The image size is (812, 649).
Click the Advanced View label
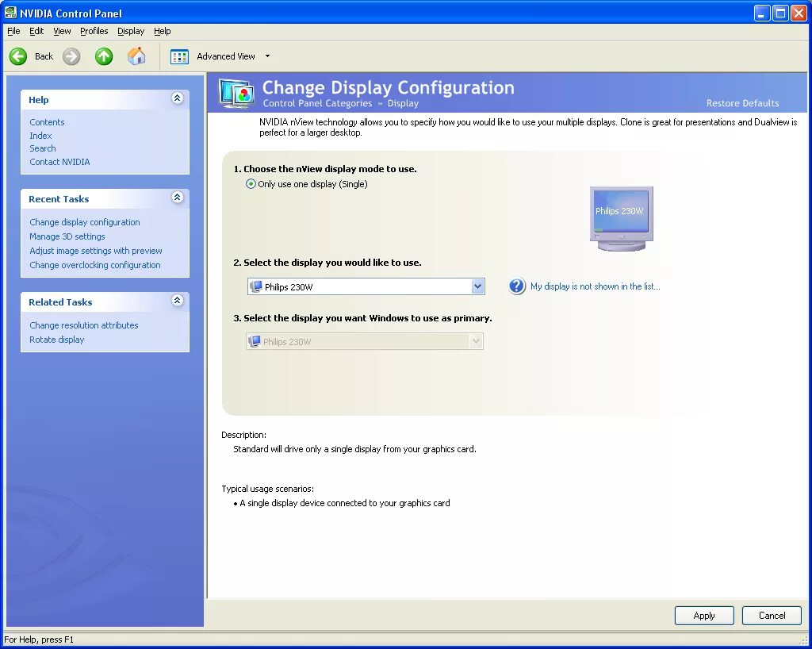(x=226, y=56)
